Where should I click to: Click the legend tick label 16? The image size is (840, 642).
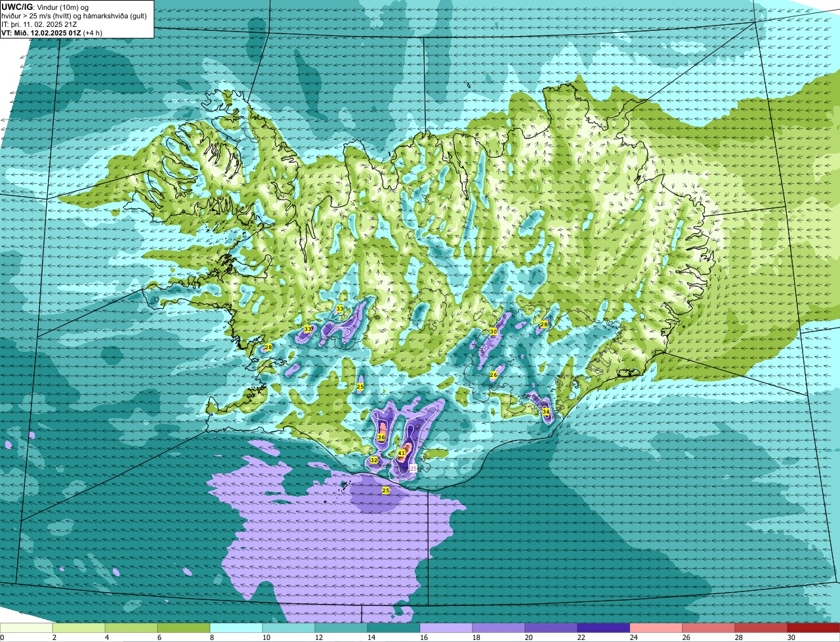[424, 637]
